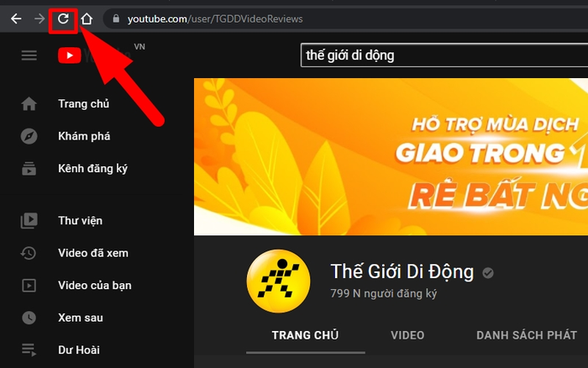Switch to the DANH SÁCH PHÁT tab
The image size is (588, 368).
coord(527,335)
